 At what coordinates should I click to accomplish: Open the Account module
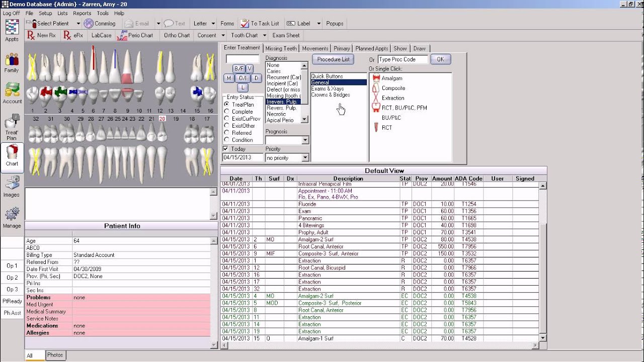(x=12, y=94)
